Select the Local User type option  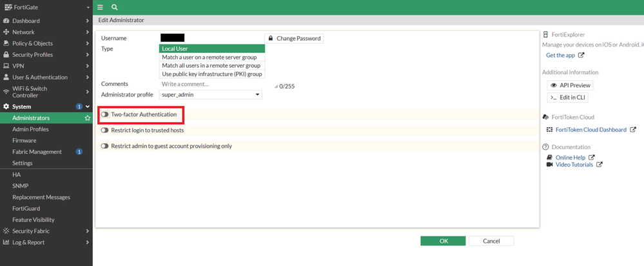click(212, 48)
